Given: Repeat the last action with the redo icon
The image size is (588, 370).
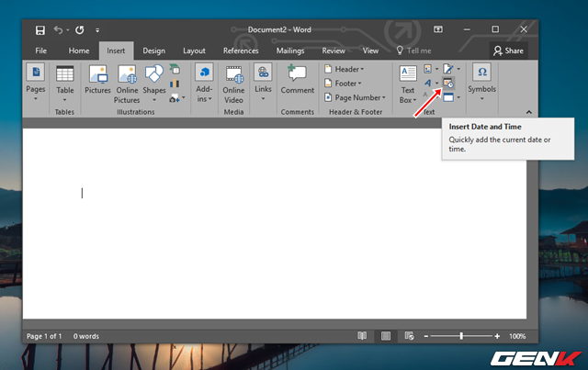Looking at the screenshot, I should [80, 30].
